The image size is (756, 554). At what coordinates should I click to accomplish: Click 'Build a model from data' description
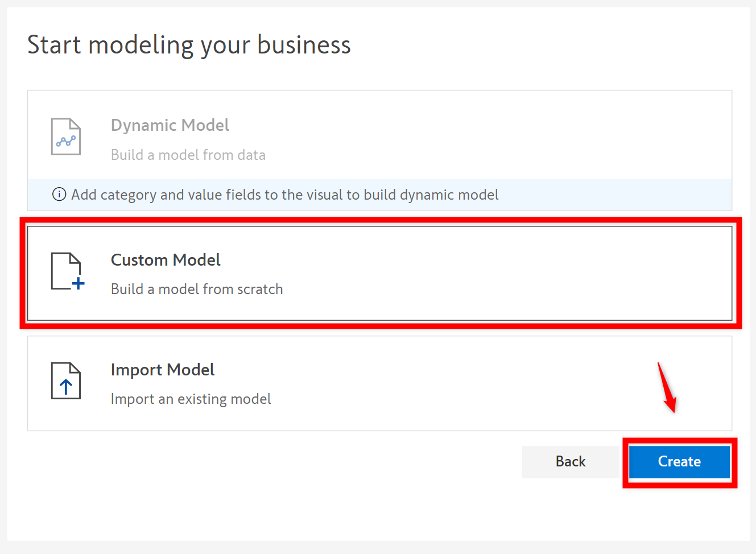[x=188, y=155]
